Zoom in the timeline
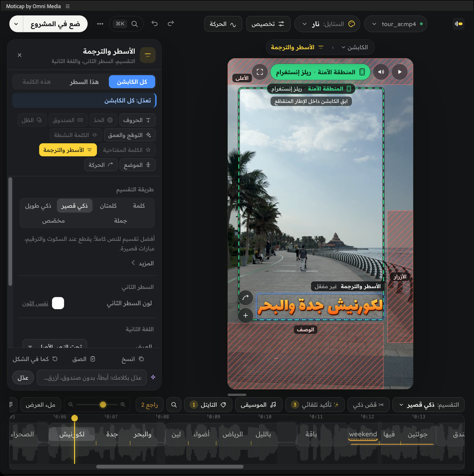The width and height of the screenshot is (474, 476). [123, 404]
